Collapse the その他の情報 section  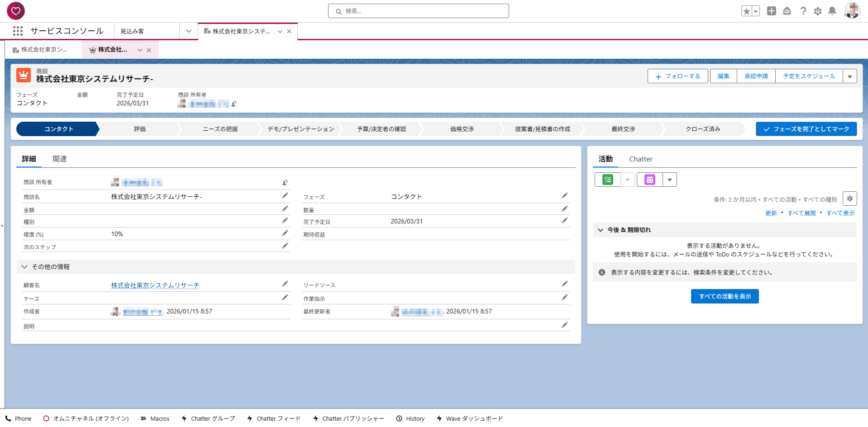(24, 267)
